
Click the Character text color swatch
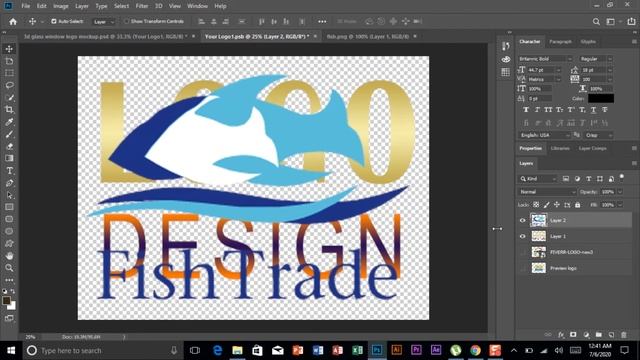tap(600, 98)
